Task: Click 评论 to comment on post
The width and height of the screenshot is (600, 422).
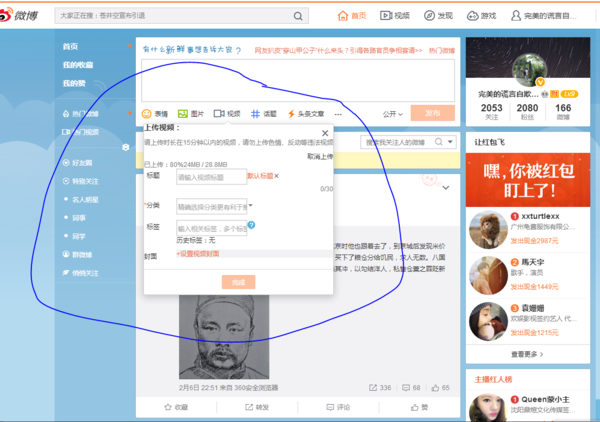Action: (338, 407)
